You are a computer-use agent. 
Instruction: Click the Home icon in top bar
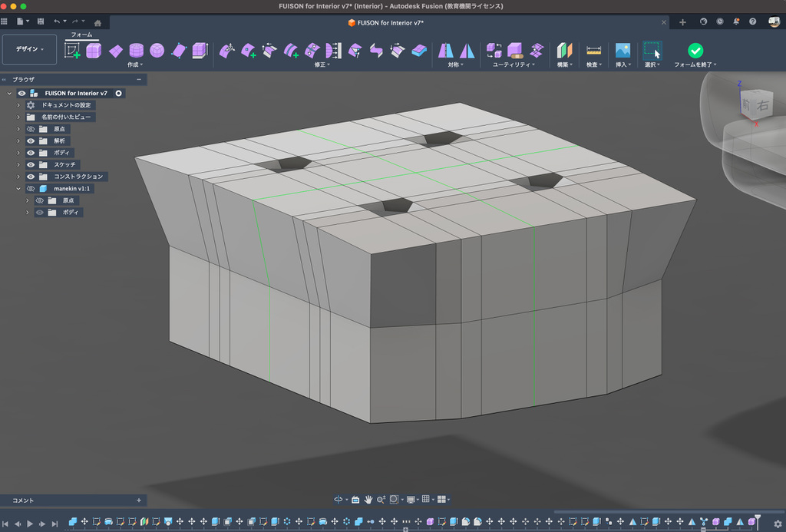tap(97, 22)
